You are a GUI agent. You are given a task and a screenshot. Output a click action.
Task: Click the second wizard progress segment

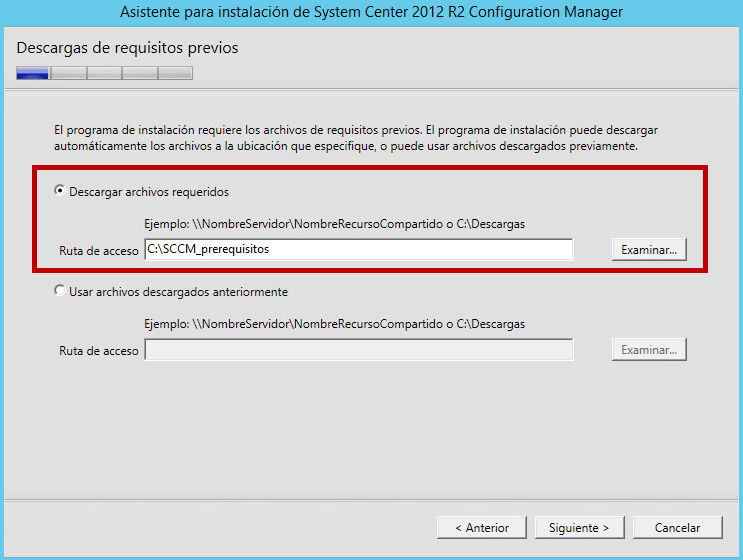pyautogui.click(x=69, y=73)
